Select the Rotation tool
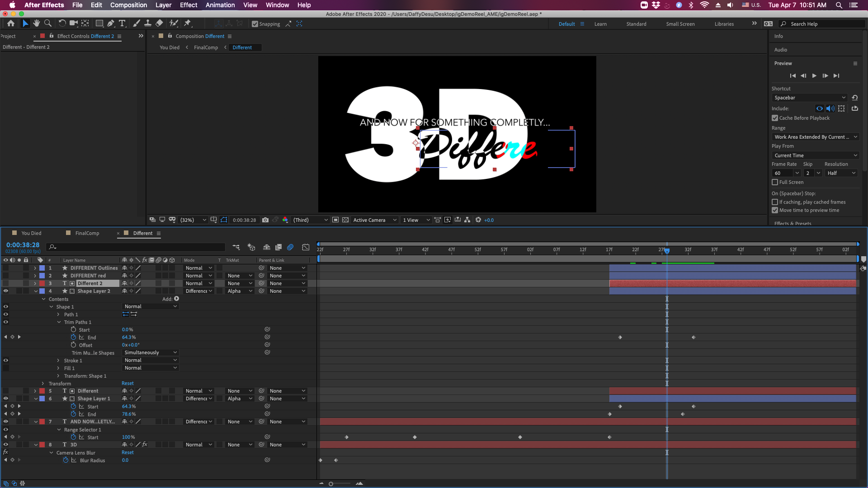868x488 pixels. click(x=62, y=23)
